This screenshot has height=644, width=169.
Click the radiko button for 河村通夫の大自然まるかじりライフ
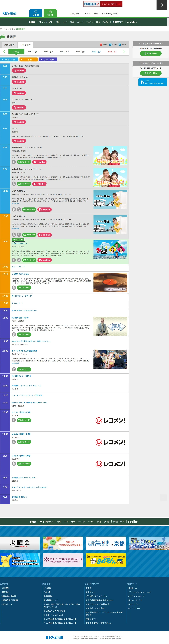click(x=19, y=122)
